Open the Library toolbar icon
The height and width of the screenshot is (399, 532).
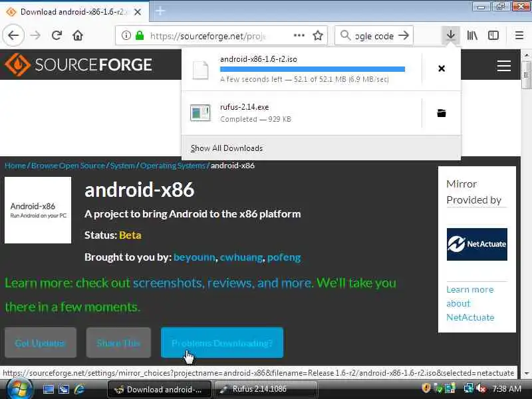point(472,35)
